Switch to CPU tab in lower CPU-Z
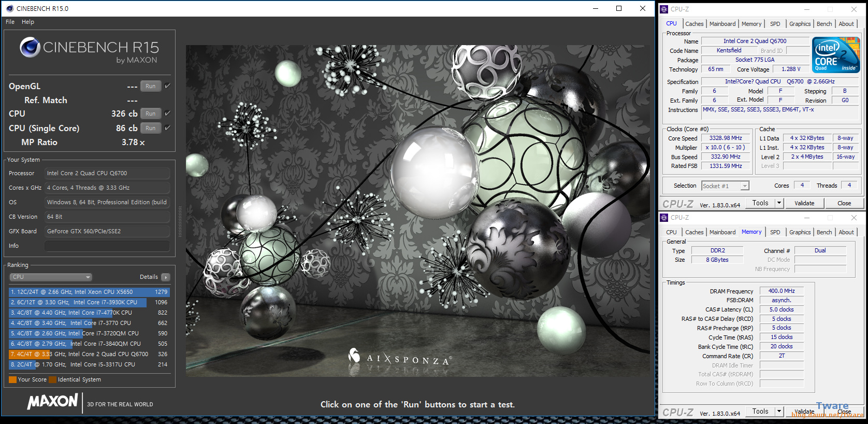The height and width of the screenshot is (424, 868). coord(671,232)
